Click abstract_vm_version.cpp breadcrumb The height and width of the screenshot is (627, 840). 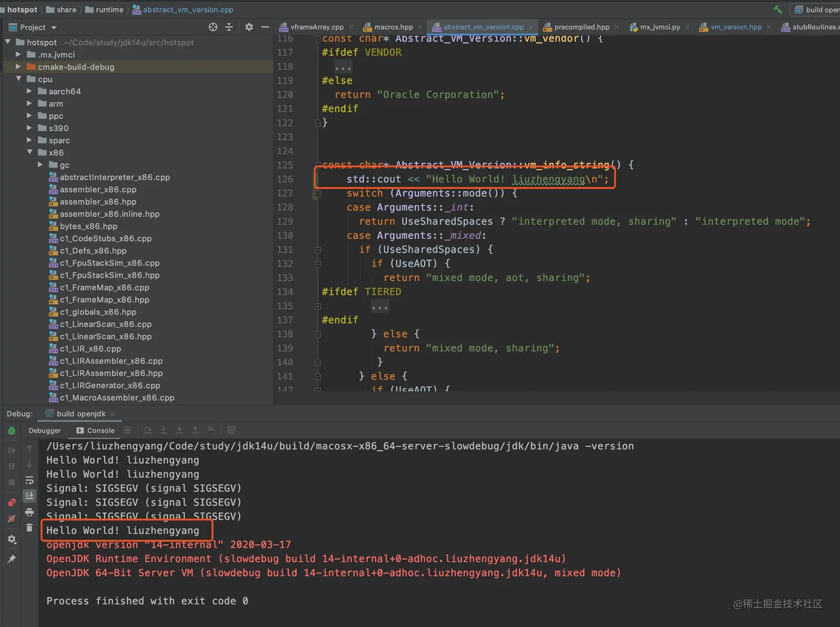pos(183,9)
